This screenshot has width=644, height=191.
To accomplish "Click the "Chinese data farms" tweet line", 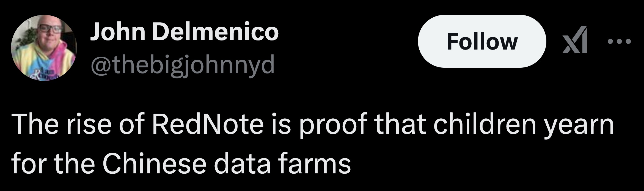I will [181, 164].
